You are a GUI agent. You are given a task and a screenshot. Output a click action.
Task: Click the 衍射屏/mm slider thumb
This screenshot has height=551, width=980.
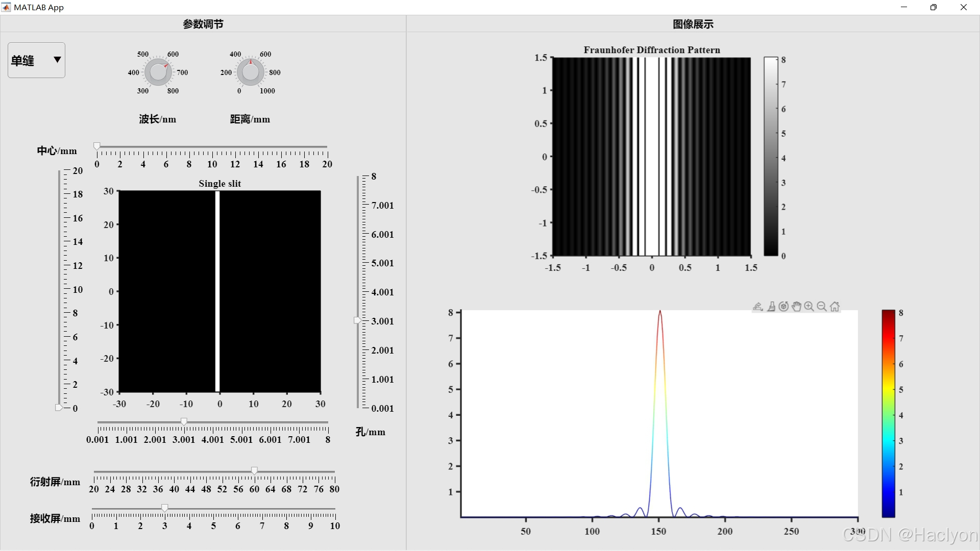(254, 470)
